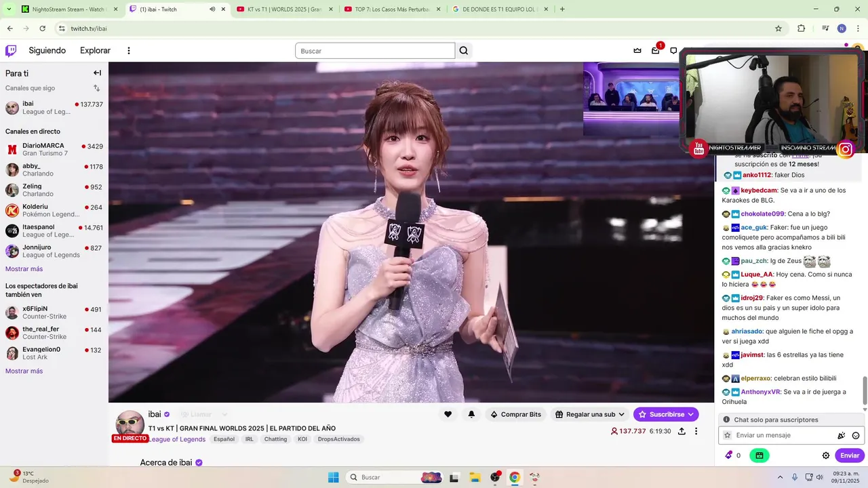Image resolution: width=868 pixels, height=488 pixels.
Task: Expand Mostrar más under Canales en directo
Action: point(24,269)
